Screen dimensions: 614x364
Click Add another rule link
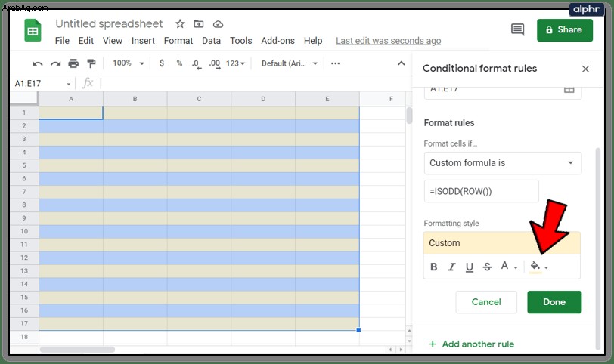[472, 344]
